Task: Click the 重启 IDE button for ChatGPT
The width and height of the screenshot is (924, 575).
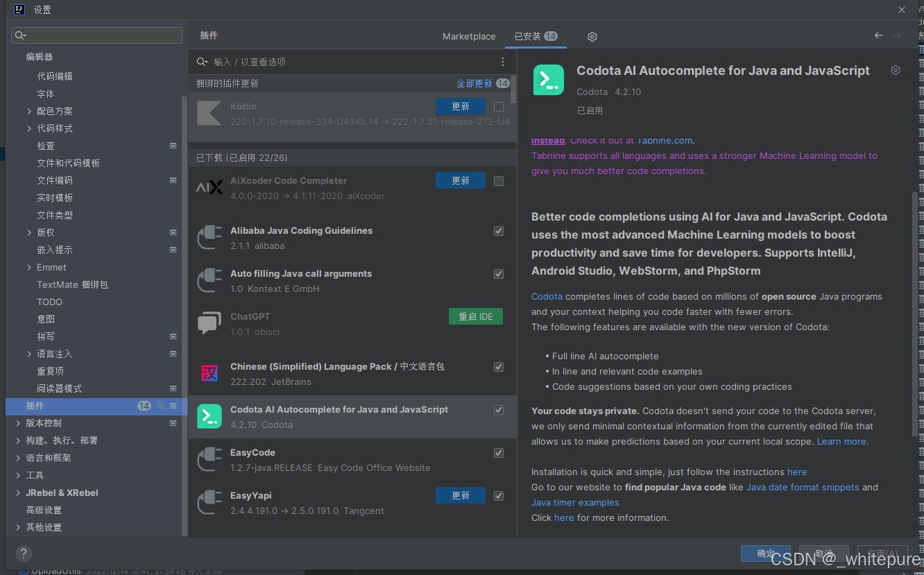Action: coord(476,316)
